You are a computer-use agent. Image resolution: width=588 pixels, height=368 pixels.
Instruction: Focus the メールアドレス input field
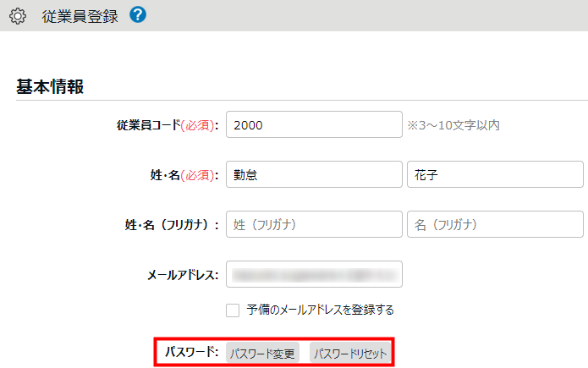pyautogui.click(x=314, y=275)
